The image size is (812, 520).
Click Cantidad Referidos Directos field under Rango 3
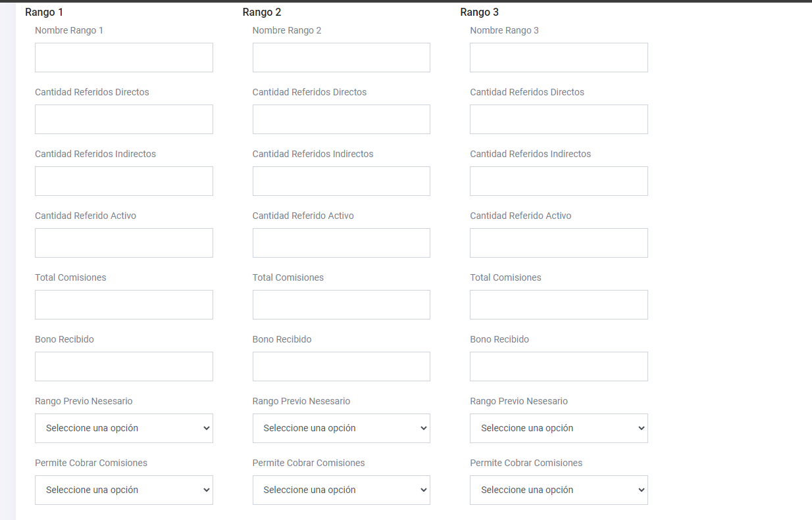[x=559, y=120]
